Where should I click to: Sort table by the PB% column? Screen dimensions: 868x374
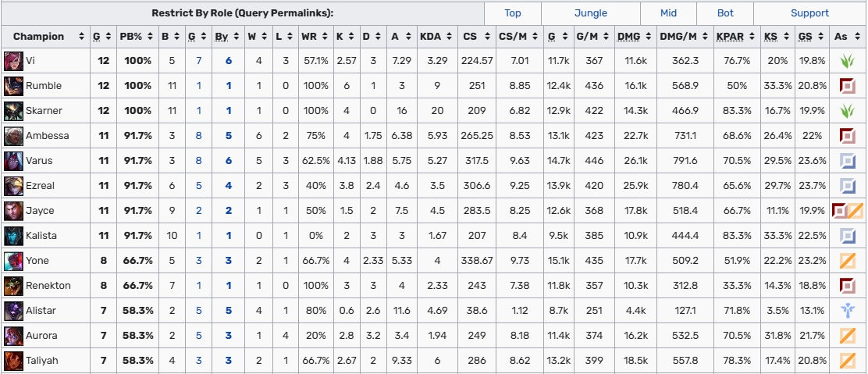[137, 37]
